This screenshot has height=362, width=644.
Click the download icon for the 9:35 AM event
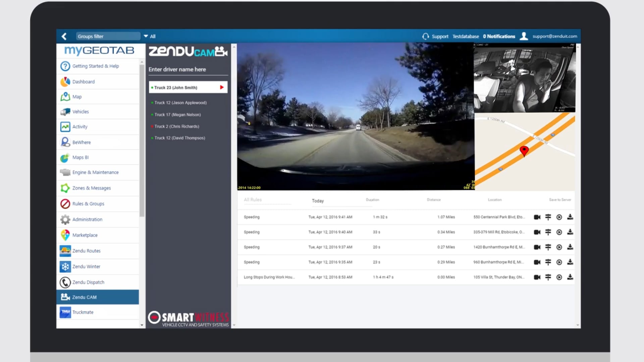pos(570,262)
